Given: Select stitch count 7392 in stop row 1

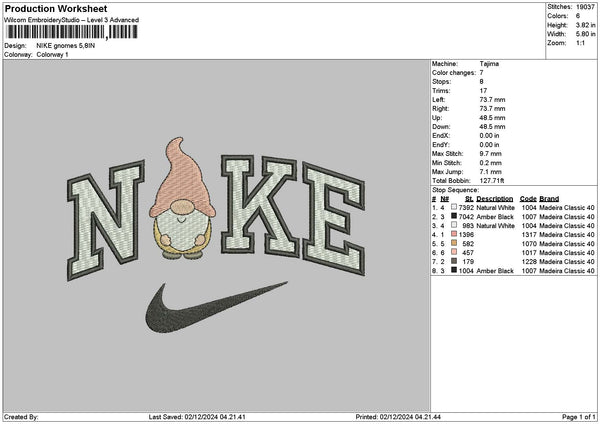Looking at the screenshot, I should (x=466, y=208).
